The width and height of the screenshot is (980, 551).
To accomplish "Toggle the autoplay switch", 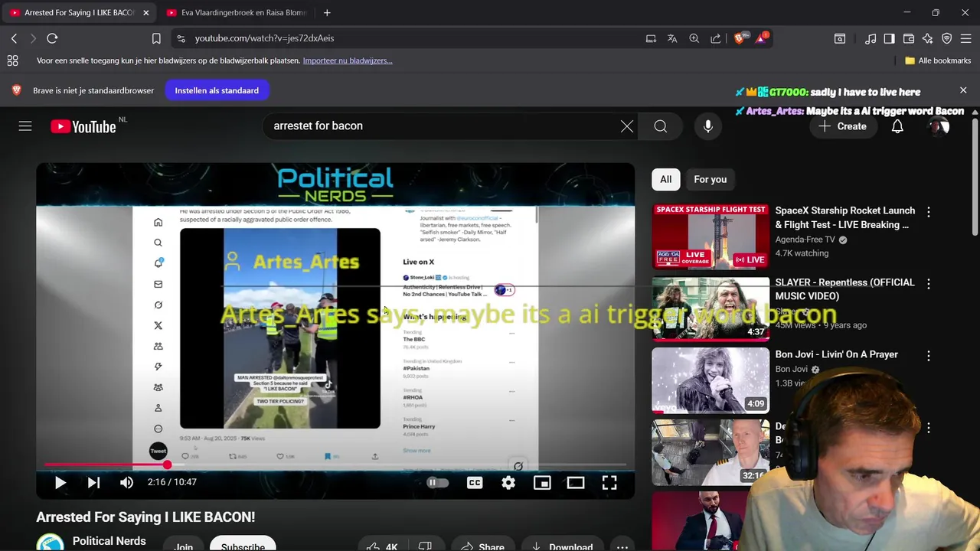I will coord(437,482).
